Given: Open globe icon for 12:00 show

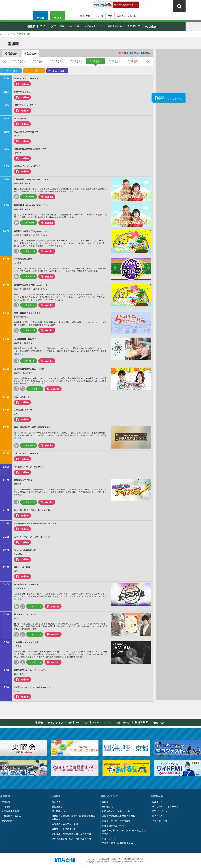Looking at the screenshot, I should (16, 276).
